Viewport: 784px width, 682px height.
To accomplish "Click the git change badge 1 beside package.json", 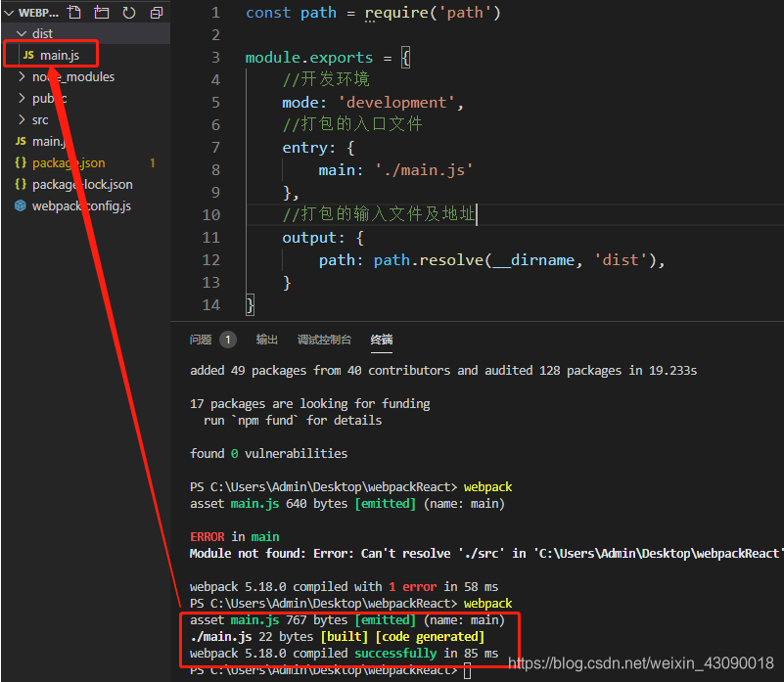I will [x=153, y=163].
